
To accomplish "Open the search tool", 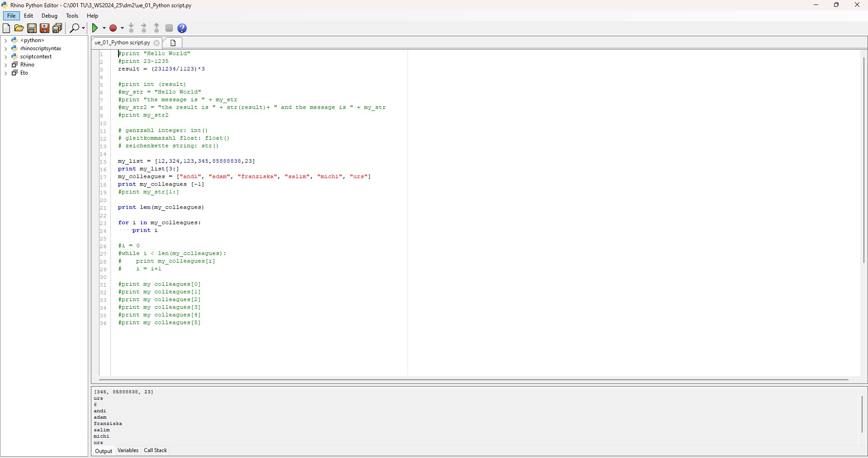I will pos(75,28).
